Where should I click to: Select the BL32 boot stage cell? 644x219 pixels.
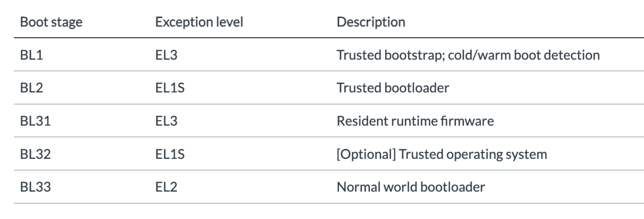click(x=36, y=154)
